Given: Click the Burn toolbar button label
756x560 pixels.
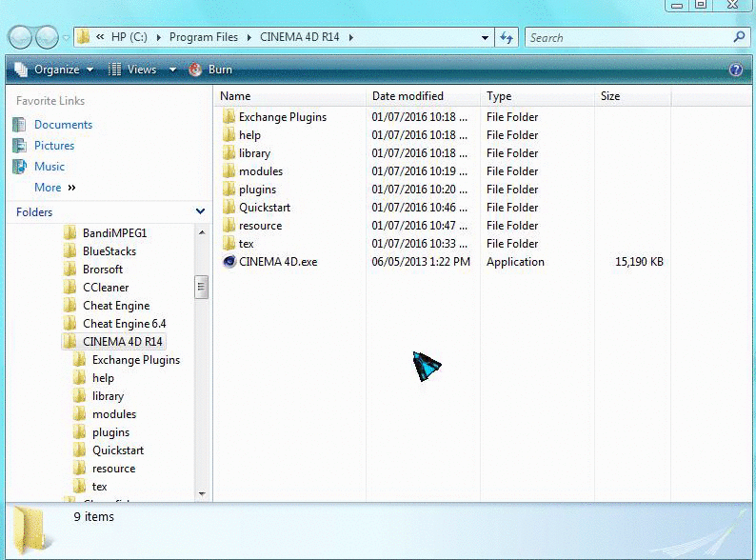Looking at the screenshot, I should tap(220, 70).
